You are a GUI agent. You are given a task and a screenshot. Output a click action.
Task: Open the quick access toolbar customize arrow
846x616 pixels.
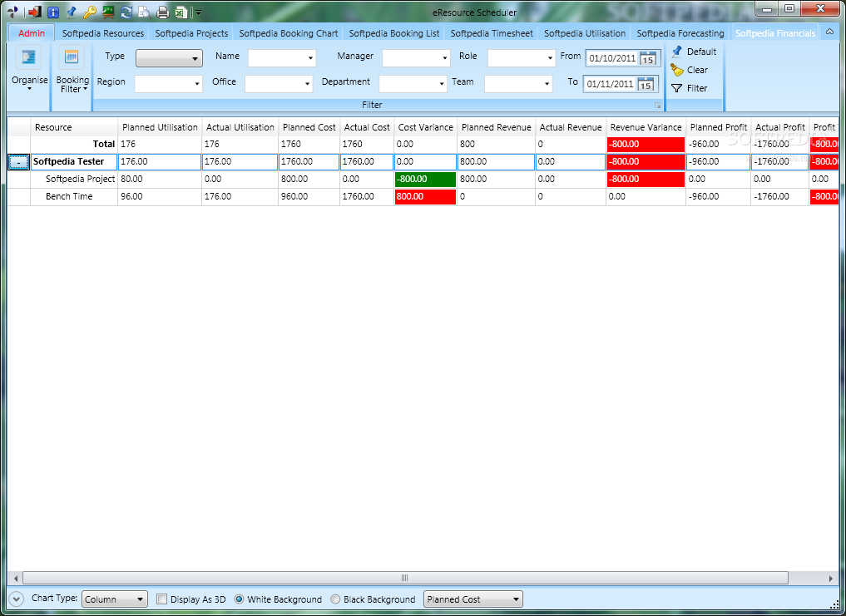(x=199, y=12)
